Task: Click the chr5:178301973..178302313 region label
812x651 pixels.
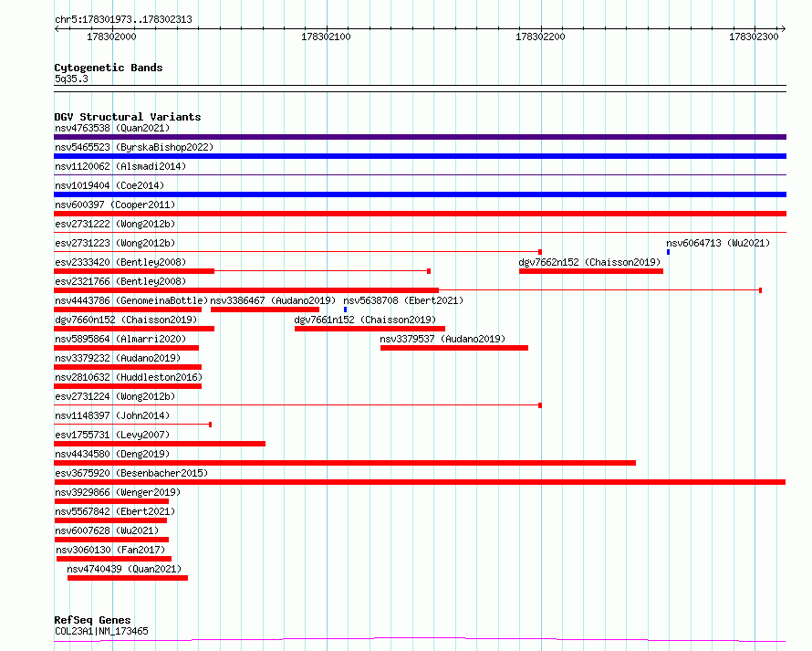Action: [x=123, y=19]
